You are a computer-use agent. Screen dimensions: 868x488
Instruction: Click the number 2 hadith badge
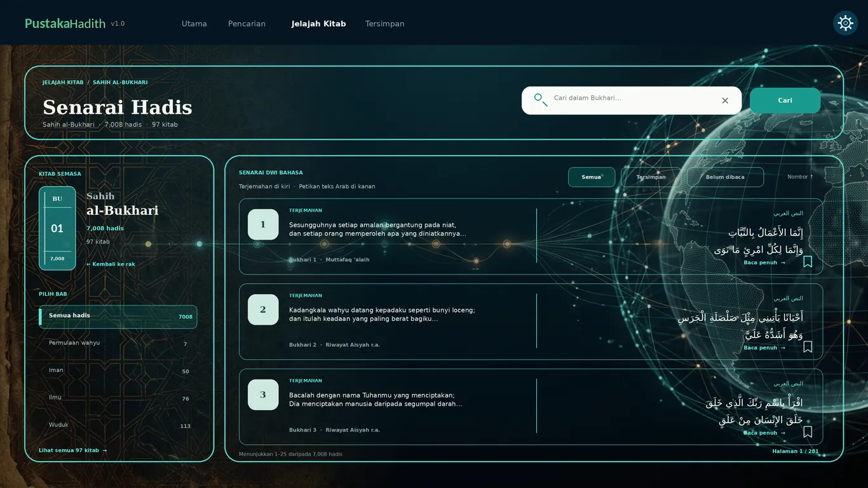point(263,309)
